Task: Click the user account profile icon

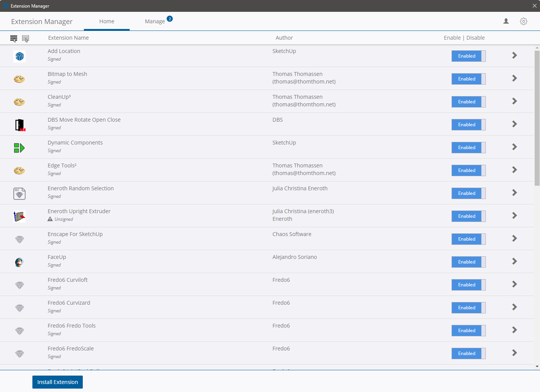Action: (506, 21)
